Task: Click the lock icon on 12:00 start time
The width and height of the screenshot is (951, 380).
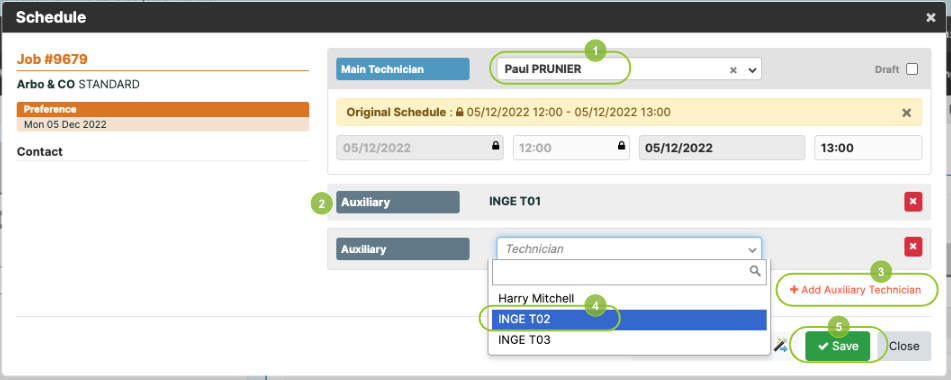Action: click(x=621, y=147)
